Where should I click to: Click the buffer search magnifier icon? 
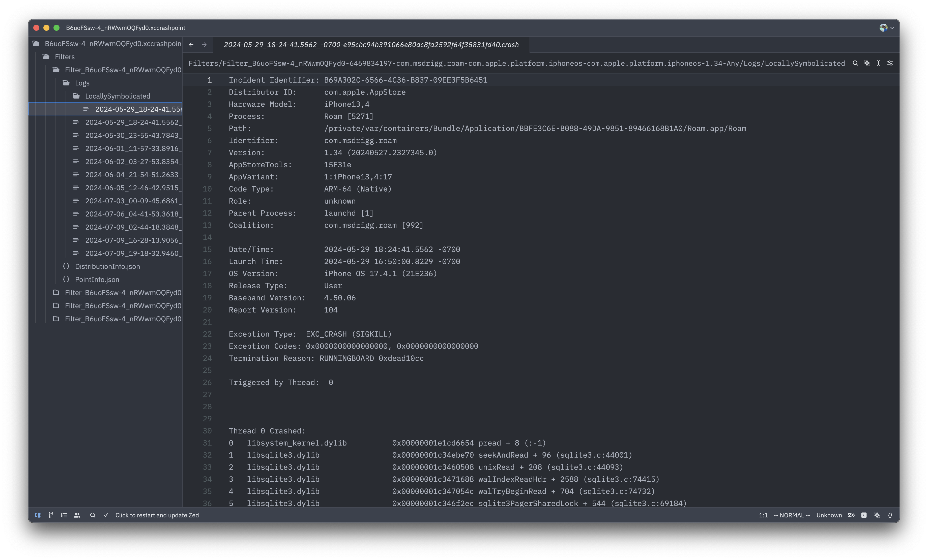coord(855,63)
